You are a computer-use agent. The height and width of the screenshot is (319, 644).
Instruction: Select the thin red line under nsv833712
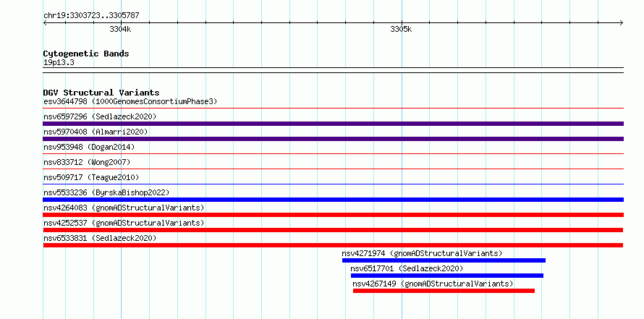click(333, 169)
